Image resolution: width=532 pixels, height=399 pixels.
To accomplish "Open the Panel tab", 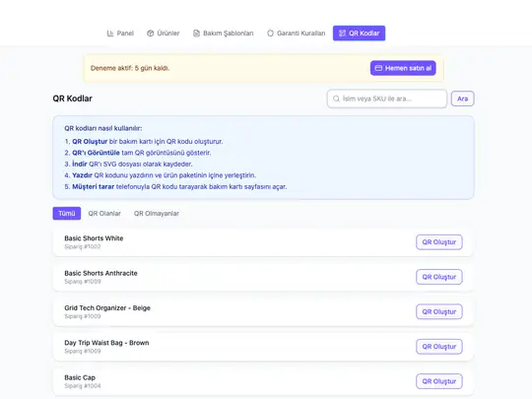I will click(x=120, y=33).
